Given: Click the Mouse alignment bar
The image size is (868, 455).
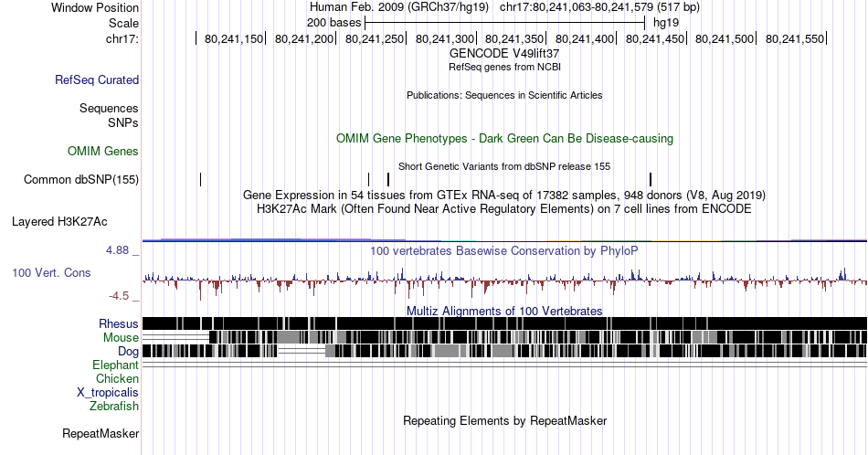Looking at the screenshot, I should click(504, 337).
